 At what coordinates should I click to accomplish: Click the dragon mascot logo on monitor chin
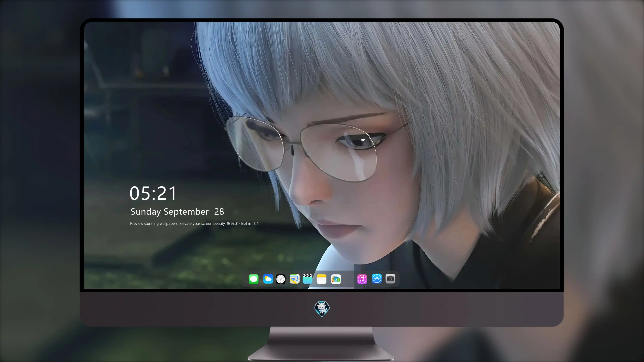click(x=322, y=309)
